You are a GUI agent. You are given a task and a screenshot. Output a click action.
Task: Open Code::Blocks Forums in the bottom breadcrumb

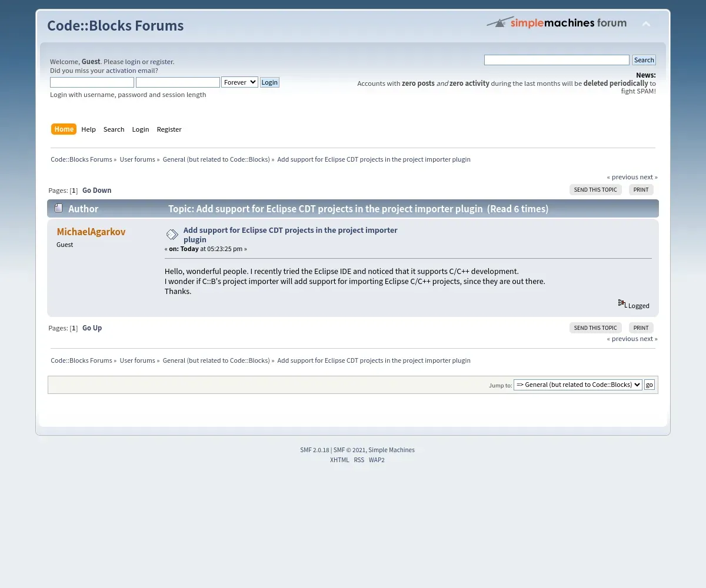[81, 360]
